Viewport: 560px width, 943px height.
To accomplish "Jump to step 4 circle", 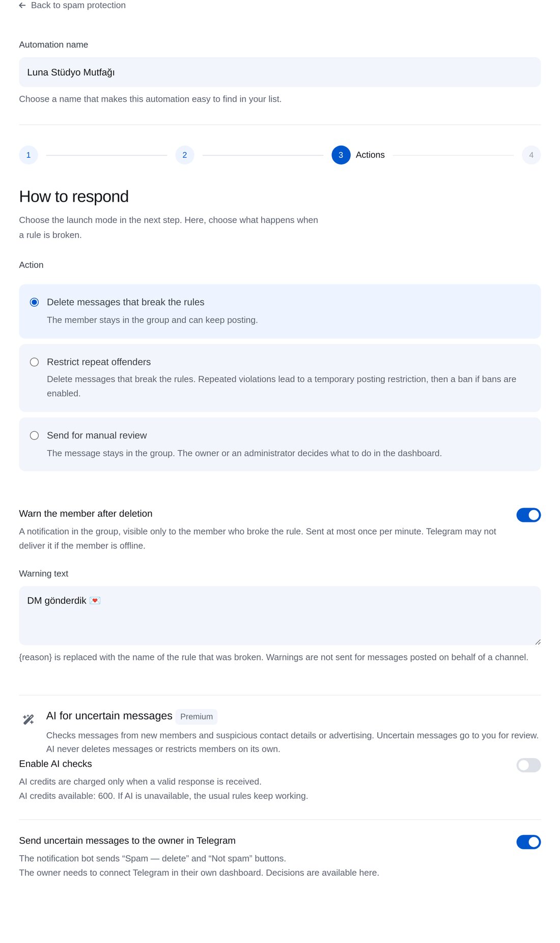I will [531, 155].
